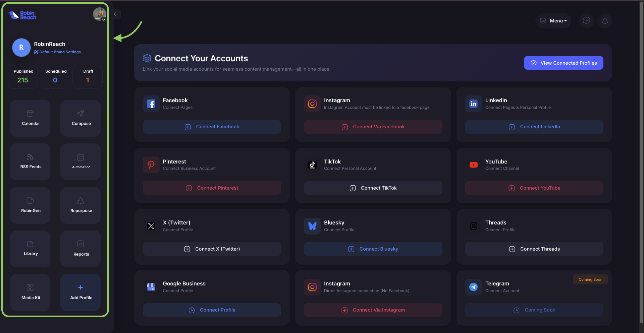644x333 pixels.
Task: Click the Coming Soon badge on Telegram
Action: click(x=590, y=279)
